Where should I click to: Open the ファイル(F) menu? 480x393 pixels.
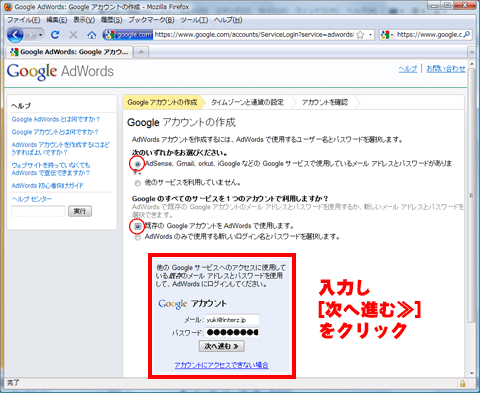(24, 20)
